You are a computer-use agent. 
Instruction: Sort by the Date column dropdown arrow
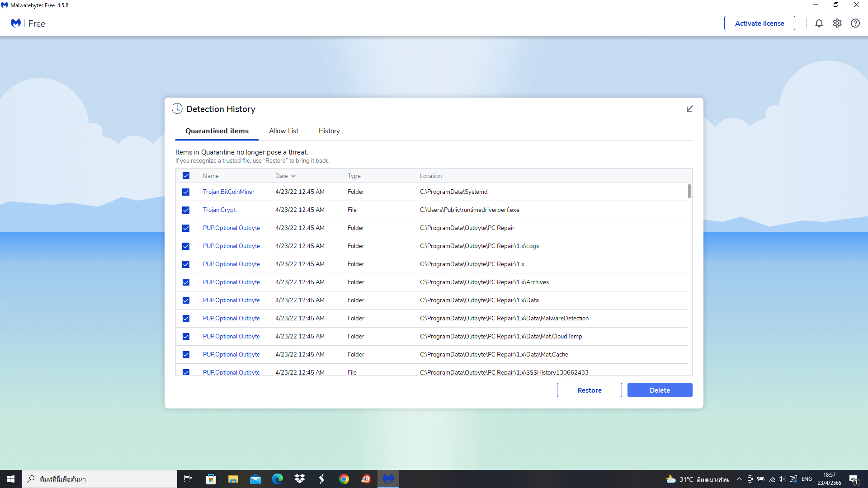coord(293,176)
